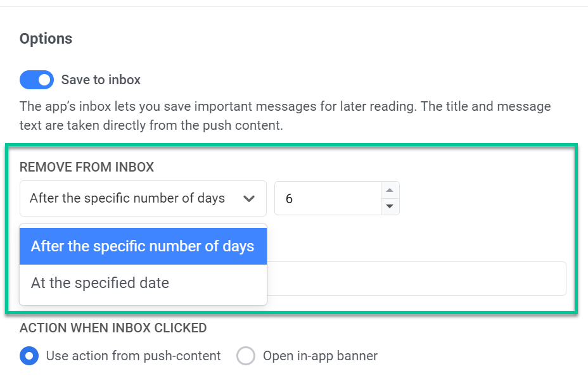Click the chevron arrow of the removal dropdown
The image size is (588, 383).
pyautogui.click(x=249, y=199)
